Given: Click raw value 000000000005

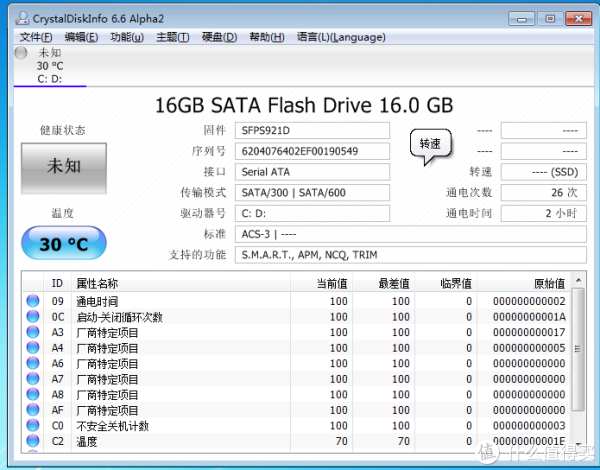Looking at the screenshot, I should (529, 348).
